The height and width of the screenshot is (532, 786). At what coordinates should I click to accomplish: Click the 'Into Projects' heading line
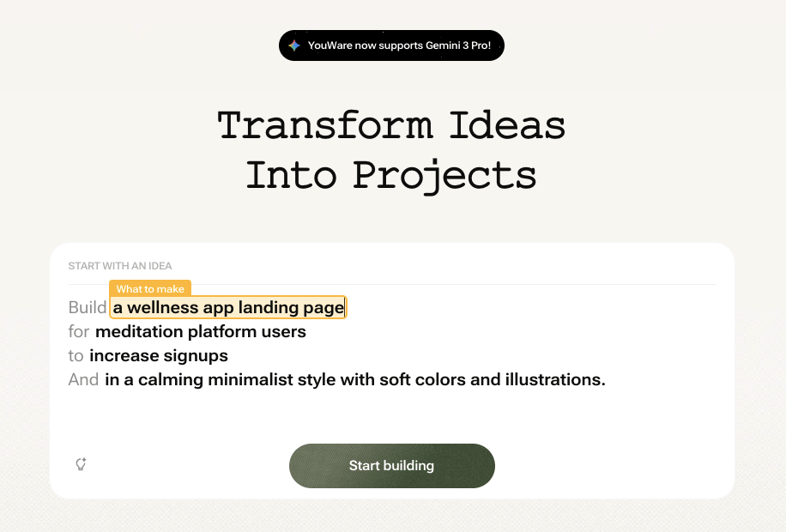(391, 174)
